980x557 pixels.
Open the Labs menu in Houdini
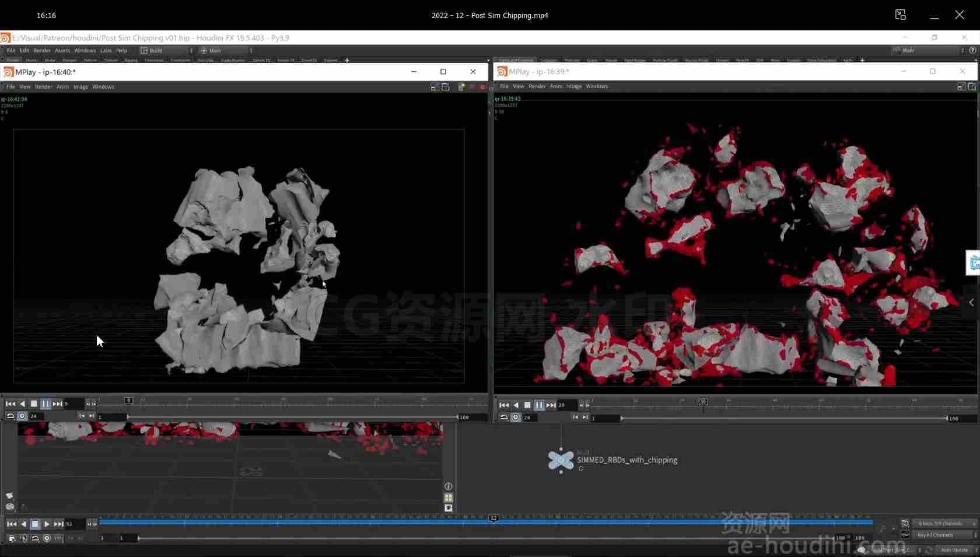tap(106, 51)
